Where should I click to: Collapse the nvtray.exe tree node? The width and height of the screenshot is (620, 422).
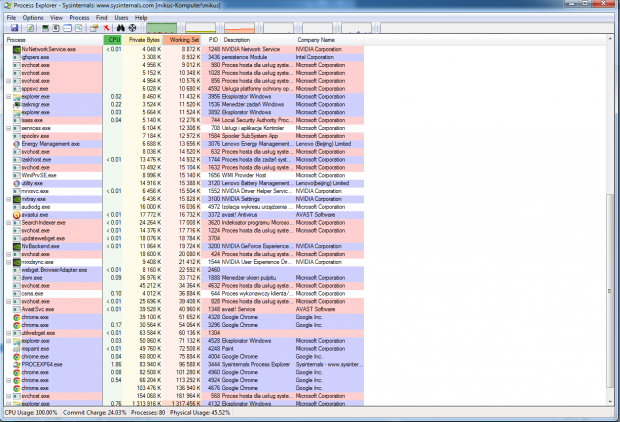click(8, 199)
